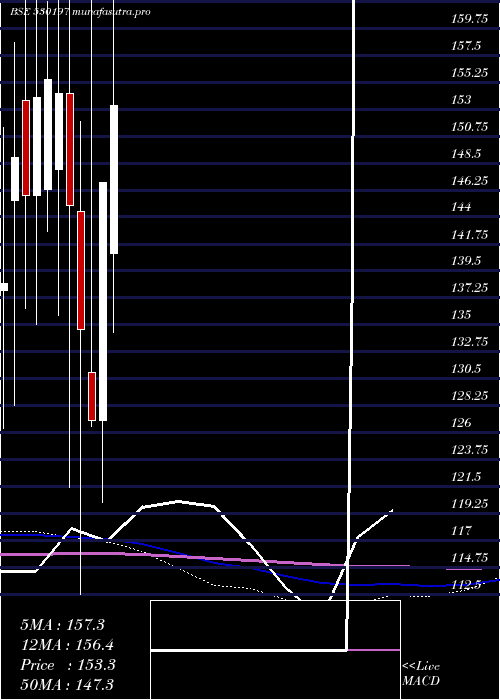The image size is (500, 700).
Task: Click the 153 price axis label
Action: pos(461,100)
